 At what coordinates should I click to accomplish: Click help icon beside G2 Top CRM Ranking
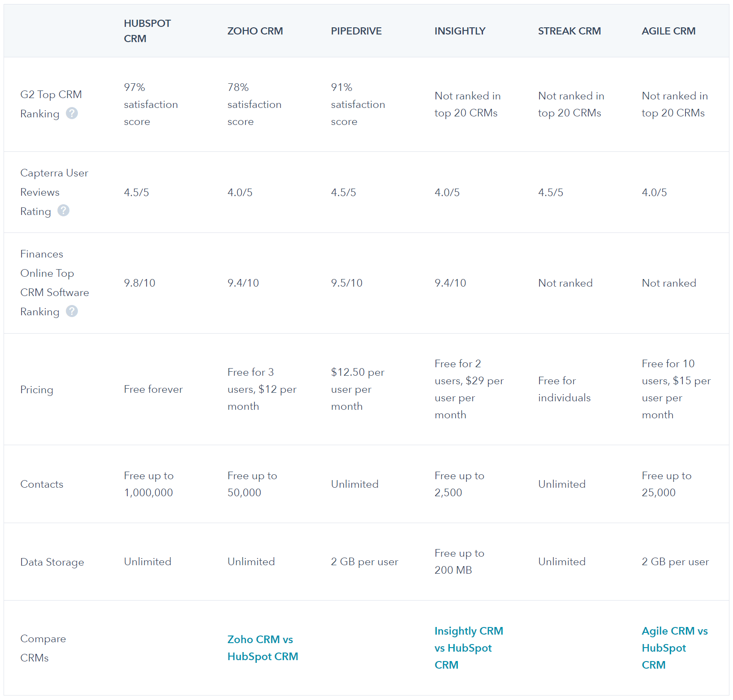coord(72,113)
